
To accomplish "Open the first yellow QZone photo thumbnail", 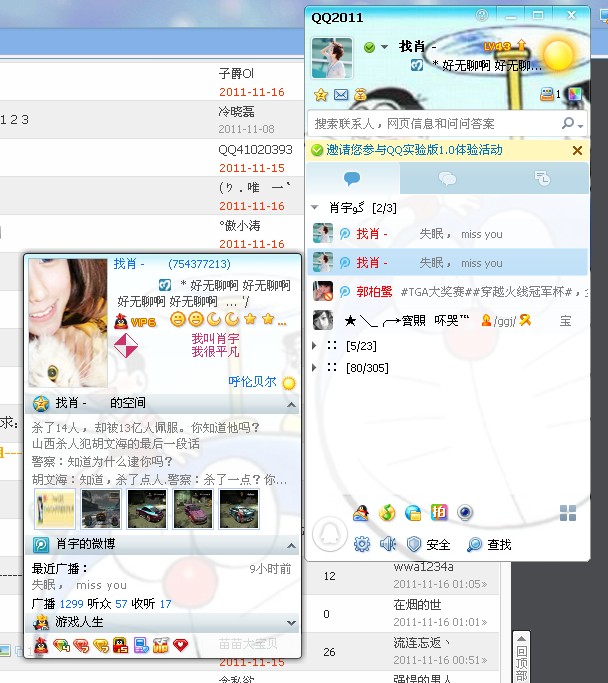I will 55,509.
